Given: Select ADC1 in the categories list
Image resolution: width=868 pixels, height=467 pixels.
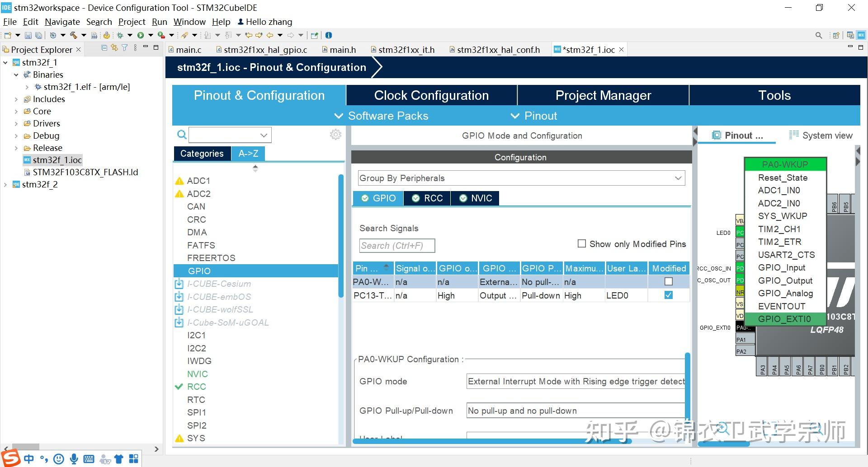Looking at the screenshot, I should pos(198,181).
